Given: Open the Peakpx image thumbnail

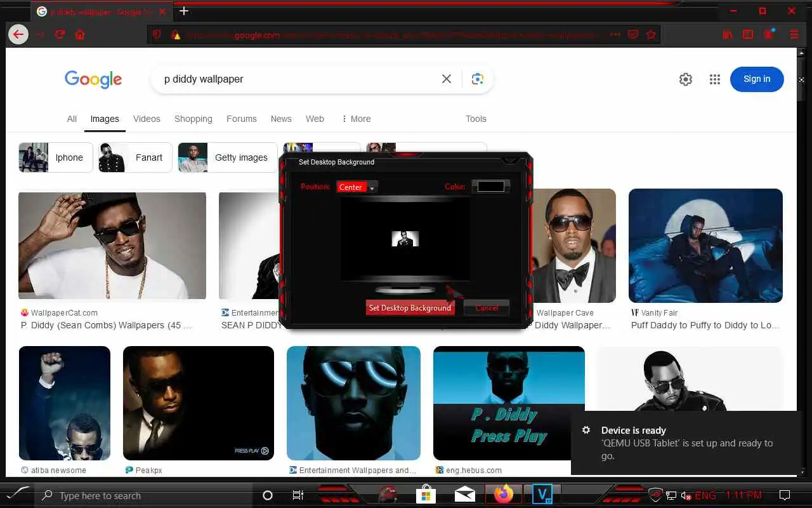Looking at the screenshot, I should click(199, 403).
